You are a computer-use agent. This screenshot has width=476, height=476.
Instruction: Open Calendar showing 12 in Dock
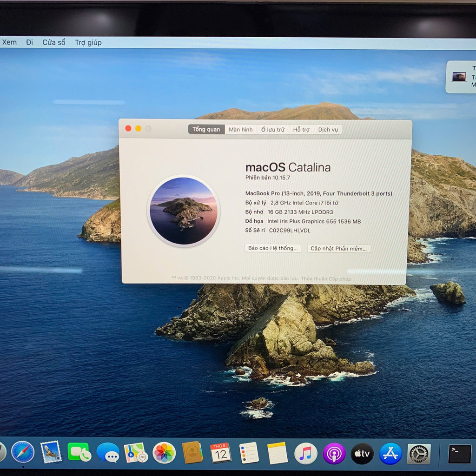point(221,453)
